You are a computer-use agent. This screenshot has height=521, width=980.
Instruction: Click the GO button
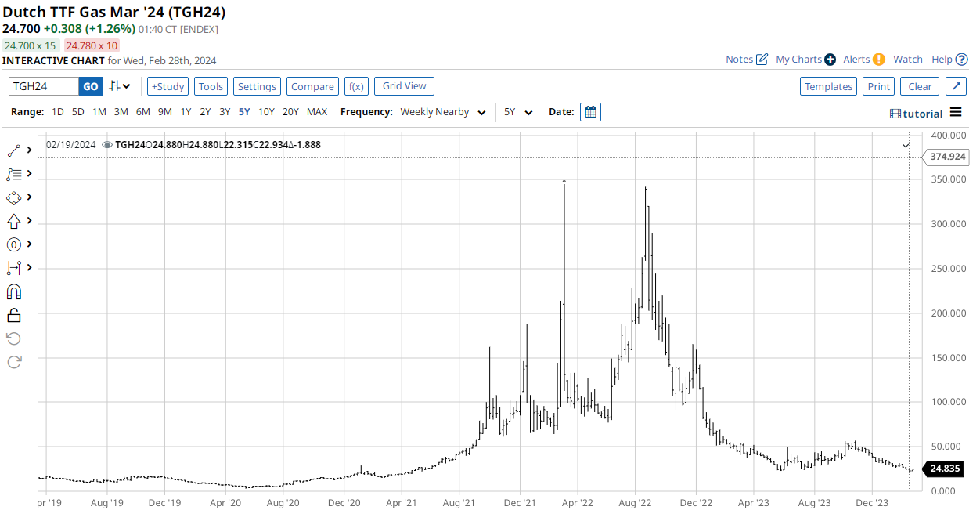pyautogui.click(x=90, y=86)
